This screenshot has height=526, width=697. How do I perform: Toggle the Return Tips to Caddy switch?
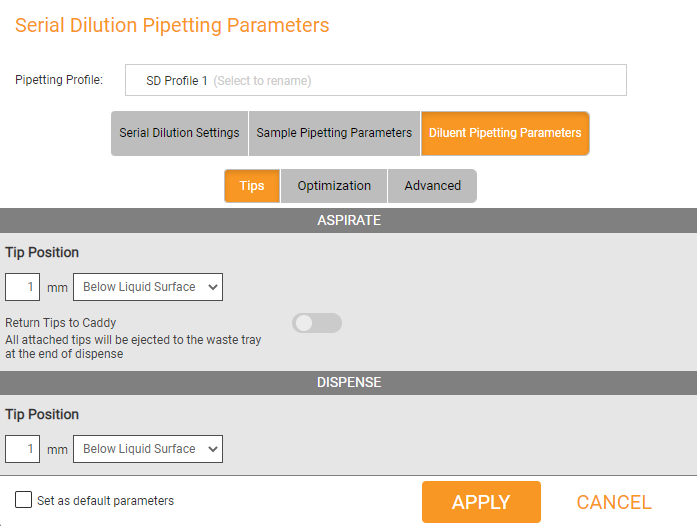coord(317,323)
